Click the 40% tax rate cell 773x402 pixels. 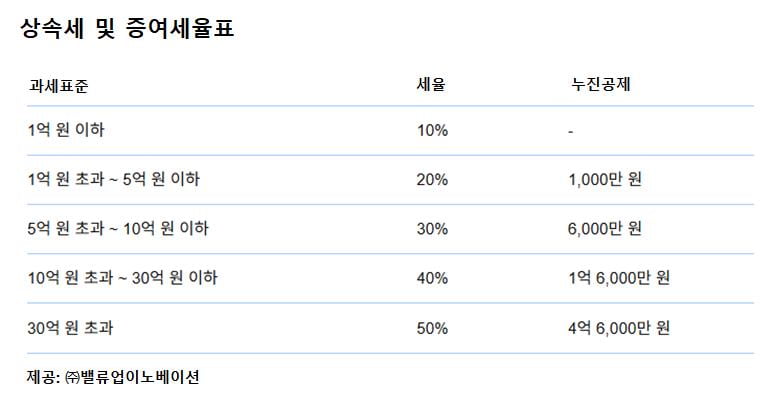[x=432, y=277]
